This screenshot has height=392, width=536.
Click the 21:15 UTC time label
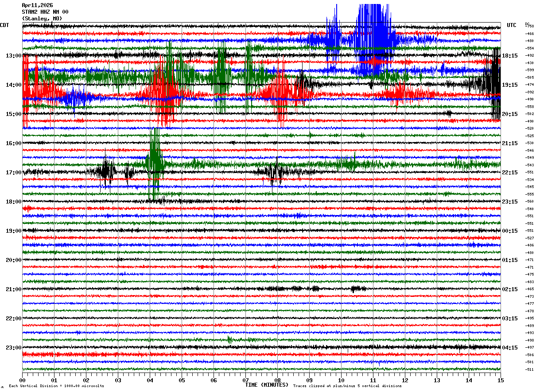tap(510, 143)
